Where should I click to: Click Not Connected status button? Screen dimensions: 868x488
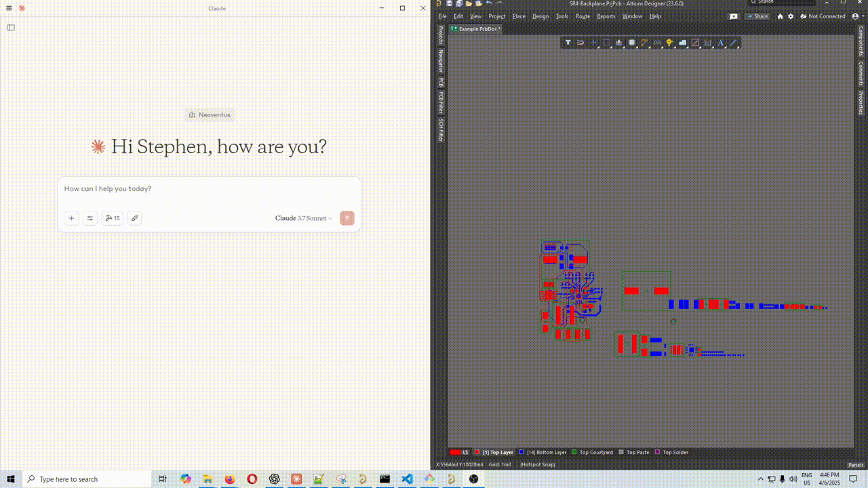coord(822,16)
